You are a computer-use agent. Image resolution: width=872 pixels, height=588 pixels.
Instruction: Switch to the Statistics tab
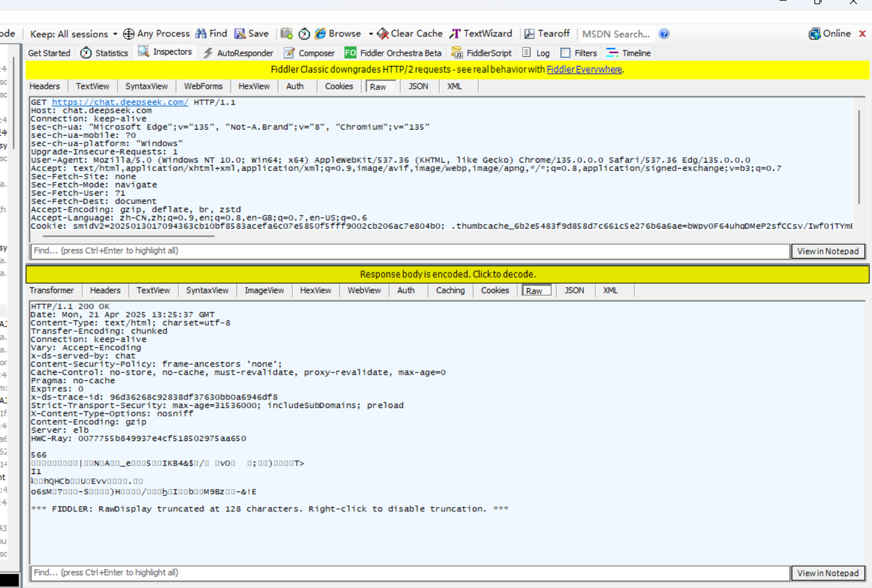point(104,53)
